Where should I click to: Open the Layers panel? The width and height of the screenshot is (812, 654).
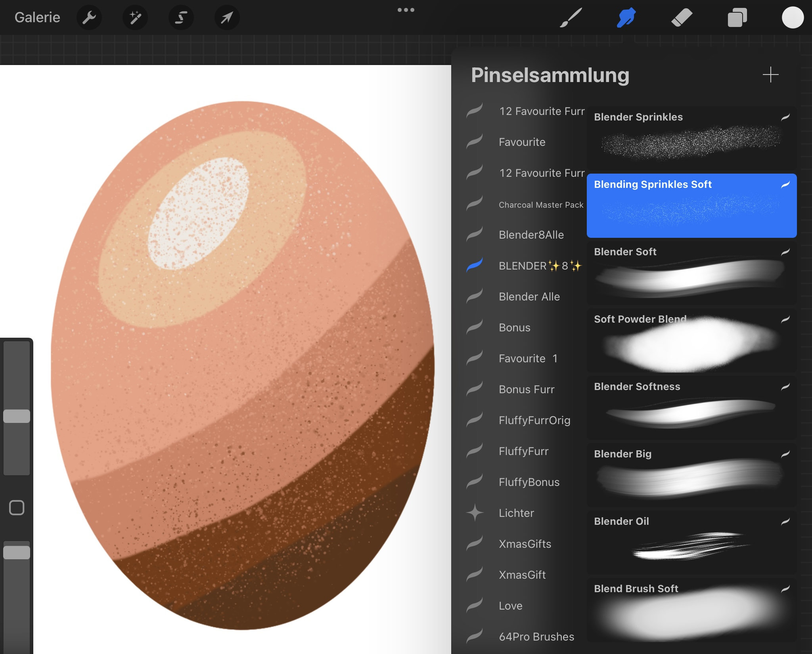pyautogui.click(x=737, y=17)
